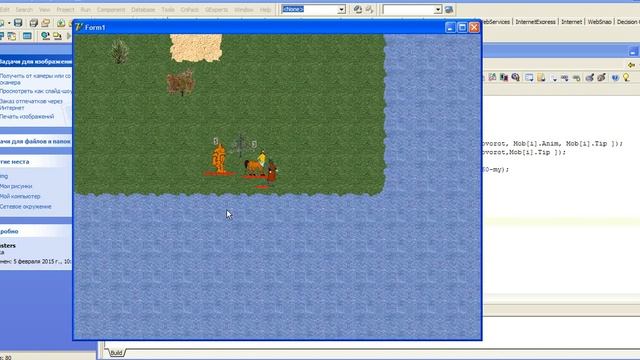
Task: Collapse the 'Другие места' section header
Action: pyautogui.click(x=36, y=162)
